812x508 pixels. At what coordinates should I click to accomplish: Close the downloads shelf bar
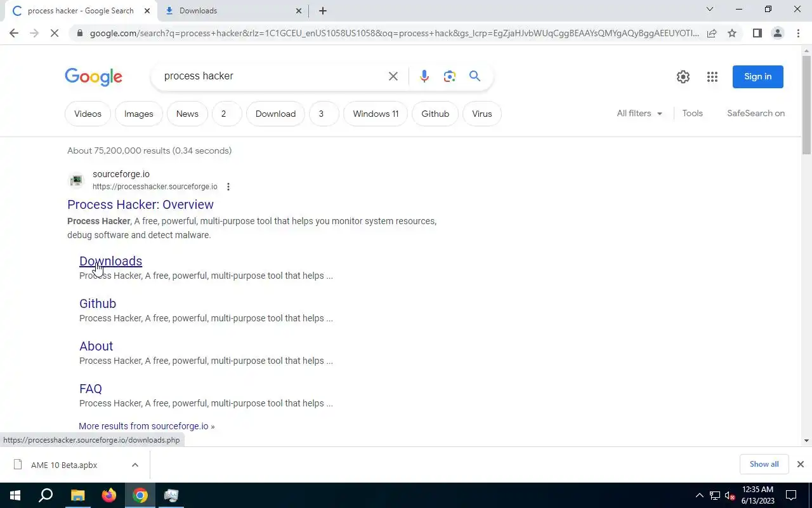(800, 464)
